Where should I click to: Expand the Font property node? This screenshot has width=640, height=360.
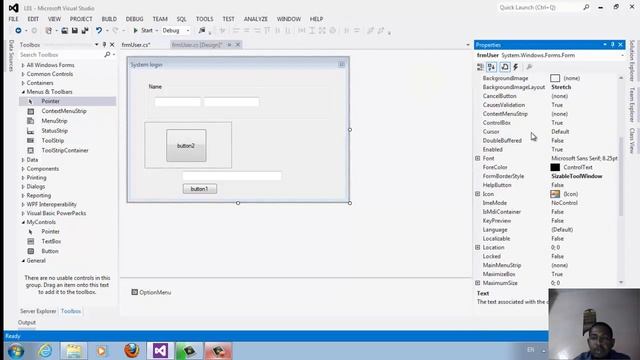click(x=478, y=158)
